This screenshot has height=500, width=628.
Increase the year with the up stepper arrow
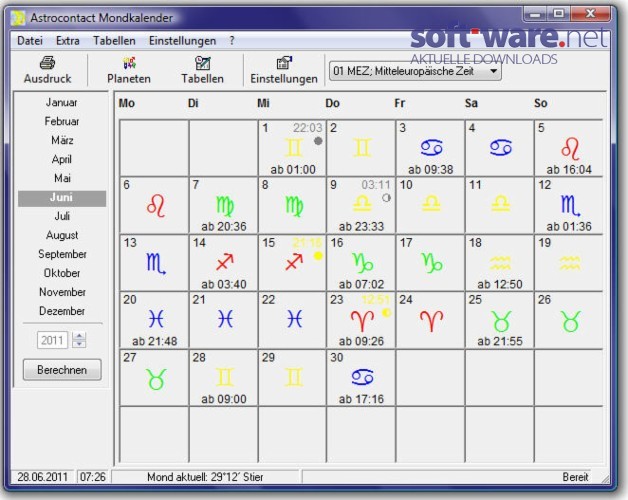[79, 336]
